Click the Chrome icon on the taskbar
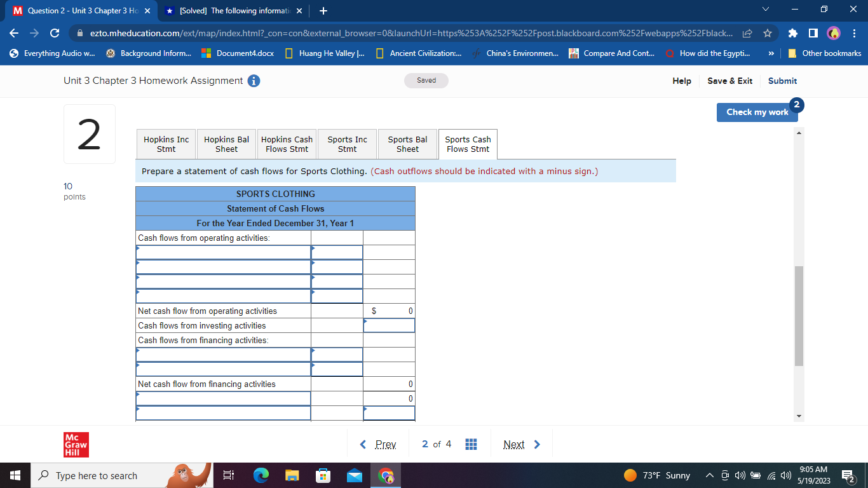 (385, 475)
